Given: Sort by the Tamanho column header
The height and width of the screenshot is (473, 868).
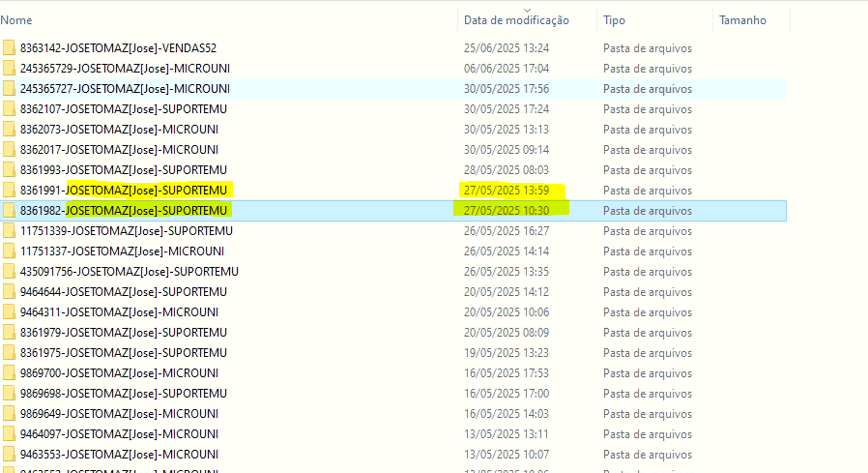Looking at the screenshot, I should [743, 20].
